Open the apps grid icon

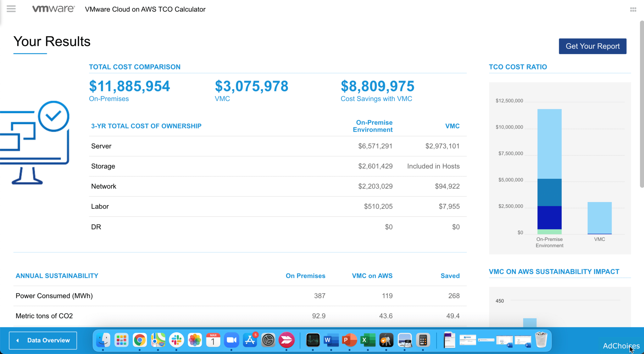(633, 10)
